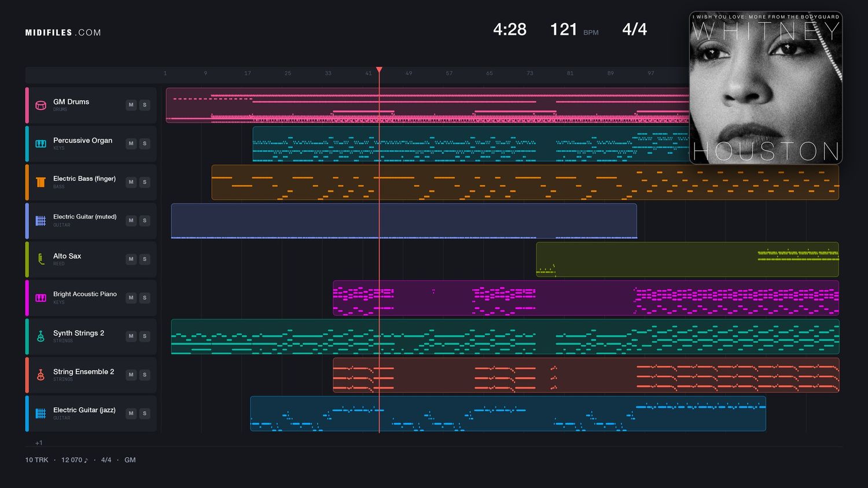Mute the Alto Sax track
868x488 pixels.
pyautogui.click(x=131, y=259)
